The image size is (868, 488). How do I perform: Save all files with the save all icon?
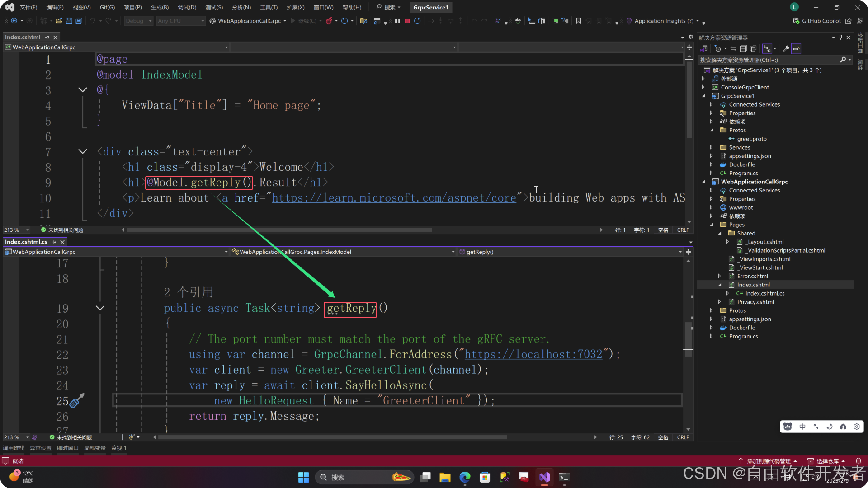click(x=79, y=21)
